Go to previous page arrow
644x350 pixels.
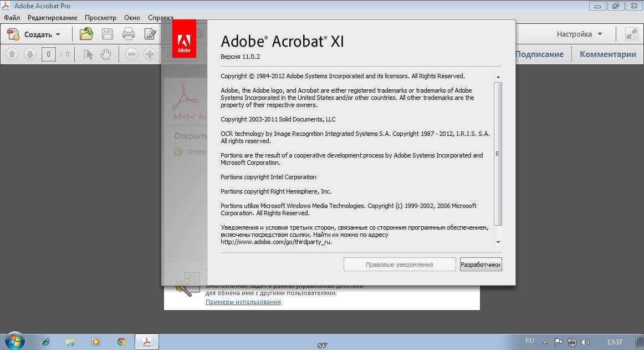point(13,54)
